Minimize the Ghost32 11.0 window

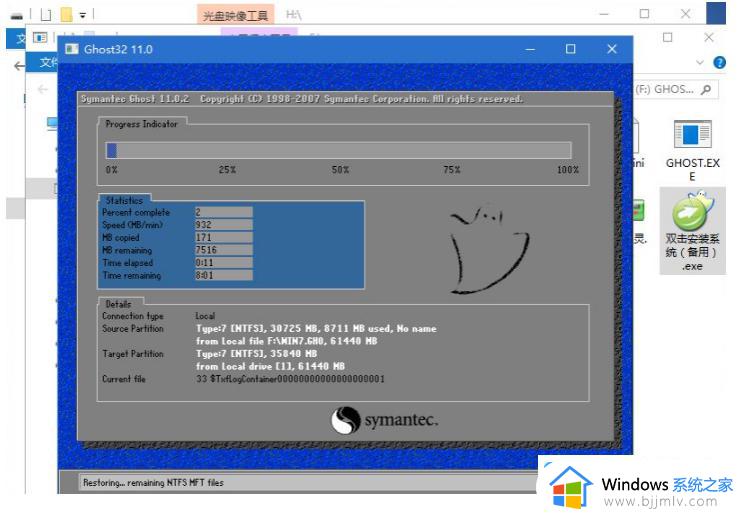tap(530, 49)
